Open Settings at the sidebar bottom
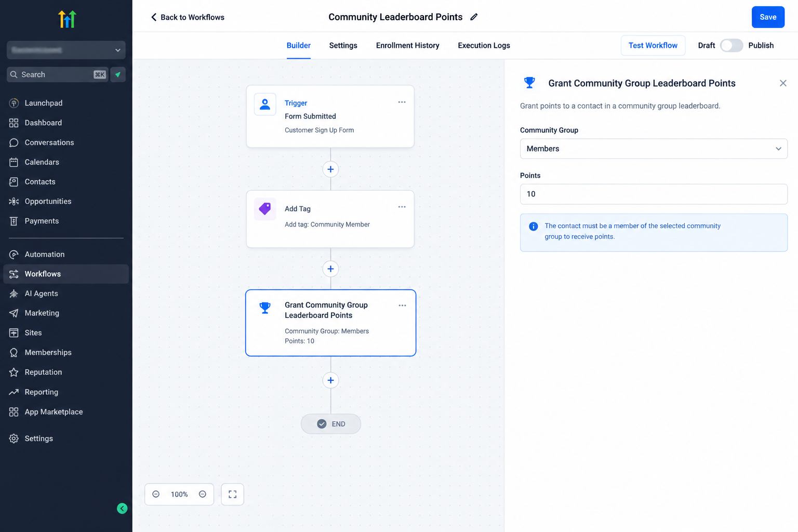The image size is (798, 532). 66,438
